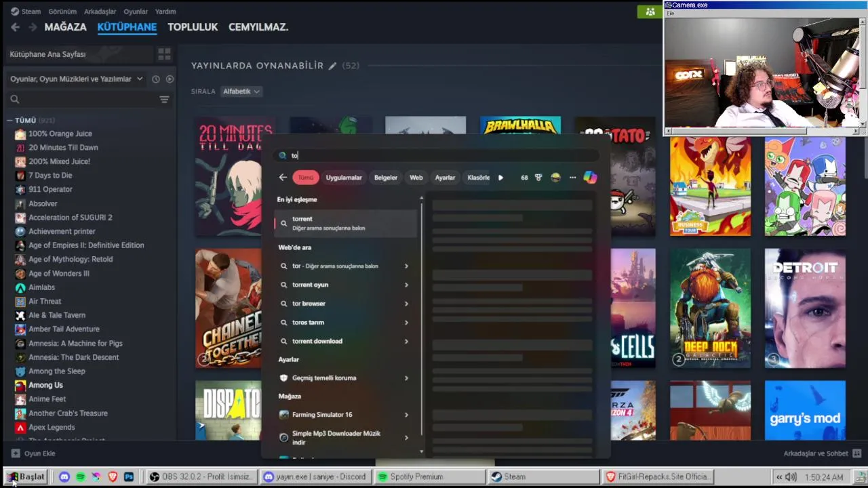Image resolution: width=868 pixels, height=488 pixels.
Task: Open the Yardım menu
Action: [165, 12]
